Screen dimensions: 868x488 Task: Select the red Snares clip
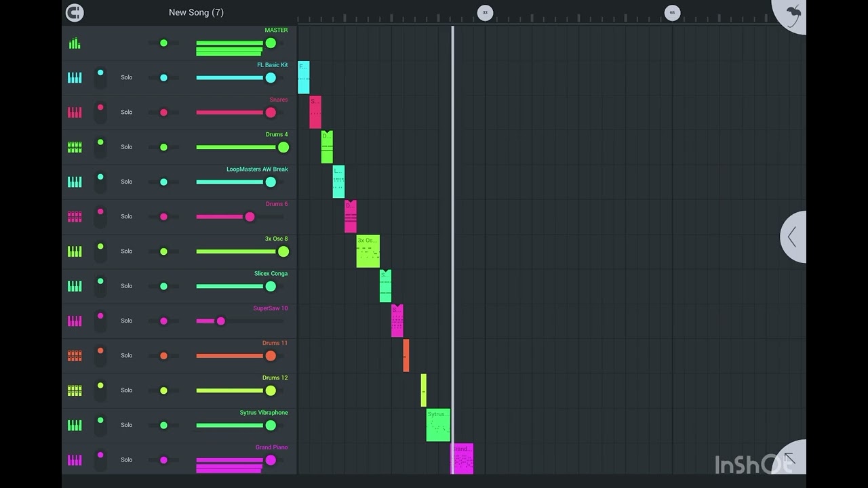[315, 112]
